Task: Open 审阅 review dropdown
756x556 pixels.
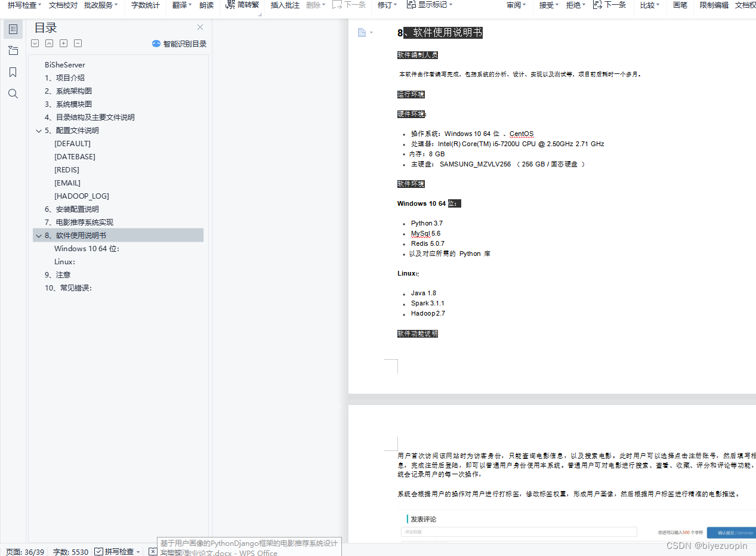Action: tap(517, 5)
